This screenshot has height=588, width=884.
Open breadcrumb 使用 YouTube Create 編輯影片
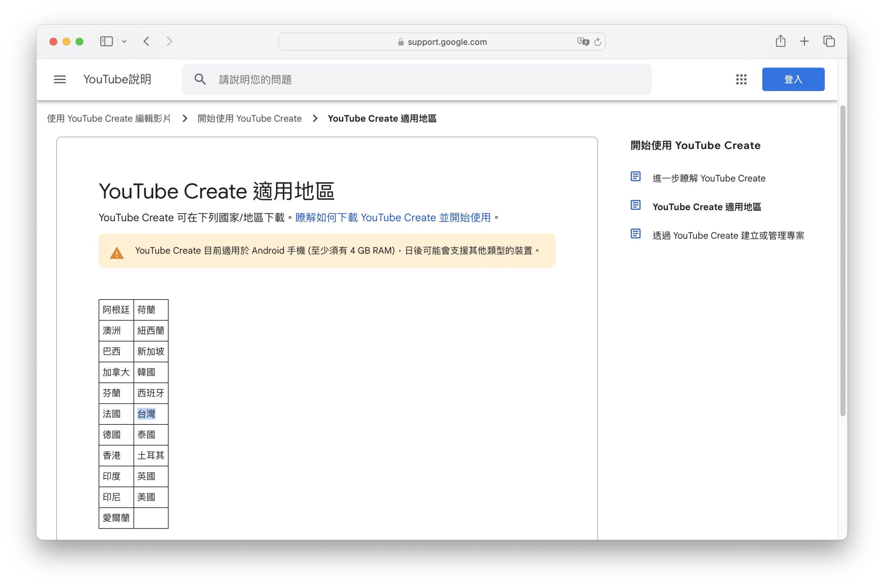click(x=109, y=118)
